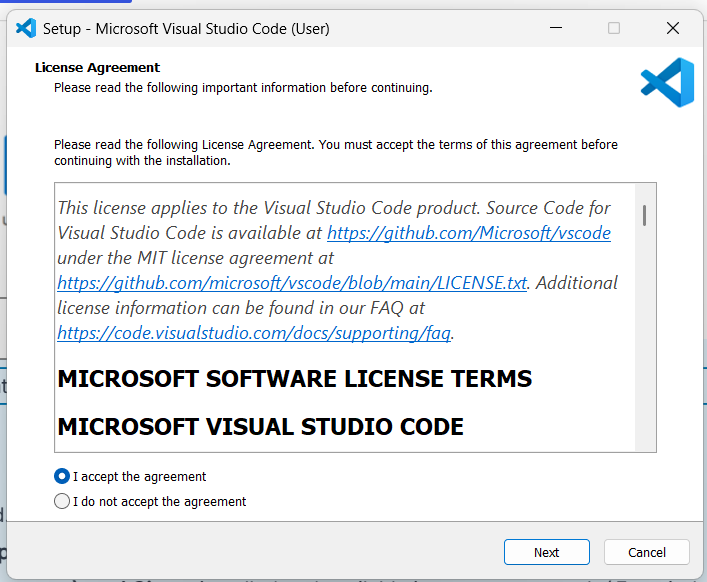Click the VS Code icon in title bar

pyautogui.click(x=26, y=28)
